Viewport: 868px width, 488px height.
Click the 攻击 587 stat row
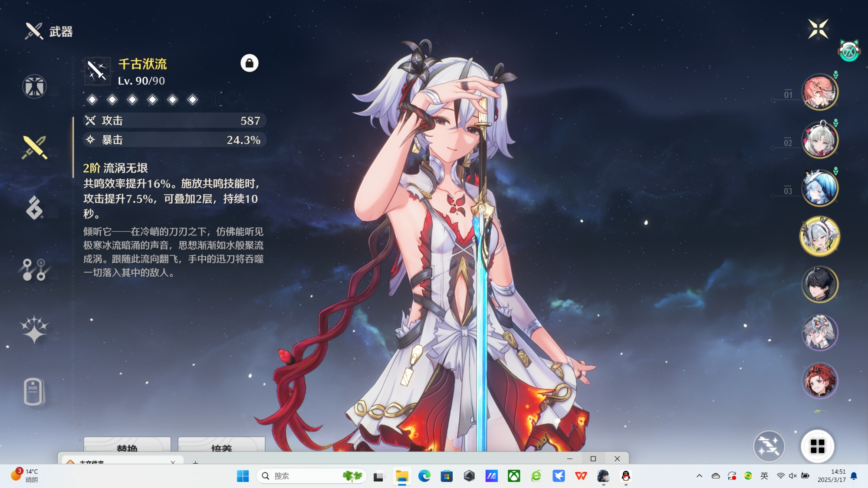(x=174, y=121)
